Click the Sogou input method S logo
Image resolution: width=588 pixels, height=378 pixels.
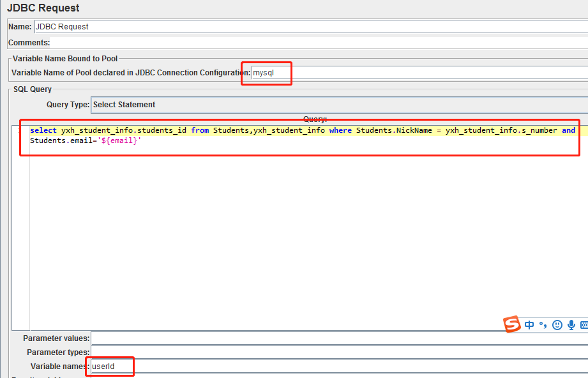(512, 324)
